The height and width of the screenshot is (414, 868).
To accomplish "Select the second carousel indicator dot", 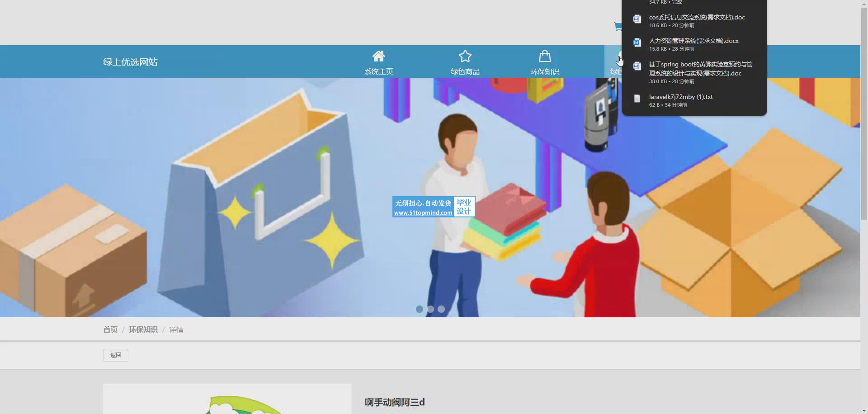I will pyautogui.click(x=430, y=309).
